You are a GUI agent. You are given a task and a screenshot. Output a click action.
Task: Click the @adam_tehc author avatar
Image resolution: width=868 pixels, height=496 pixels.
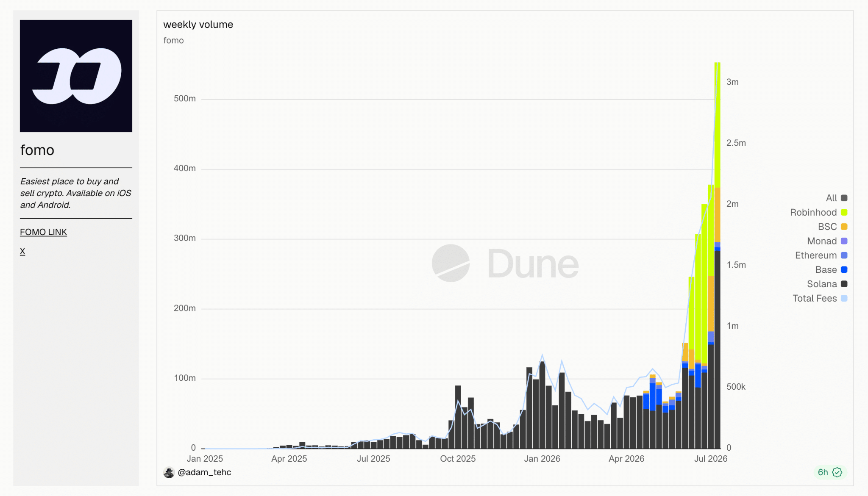click(169, 472)
